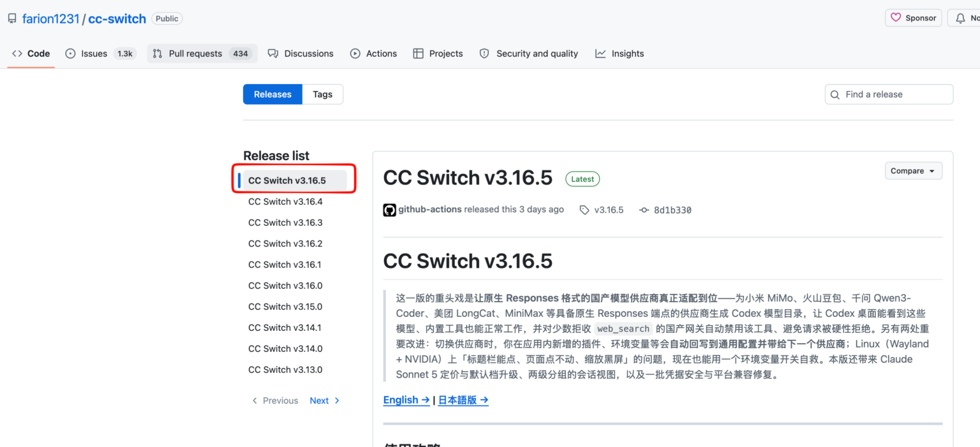Open the CC Switch v3.16.5 release title

468,178
